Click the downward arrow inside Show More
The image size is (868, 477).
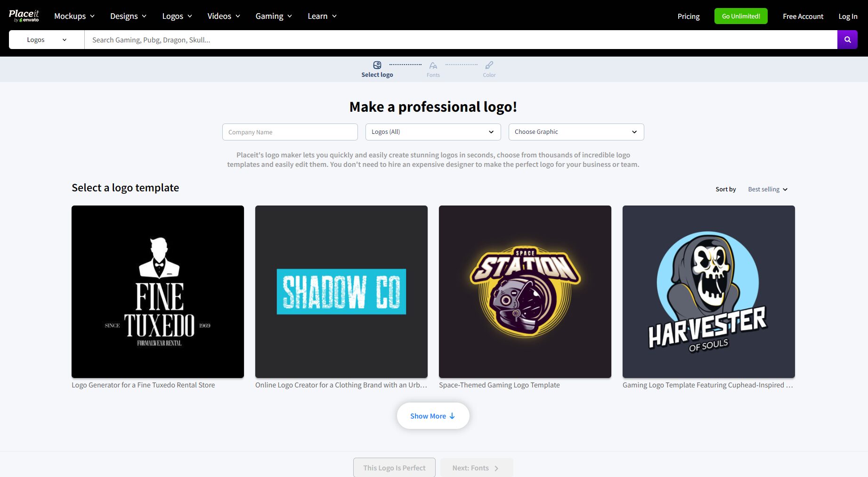[x=452, y=416]
